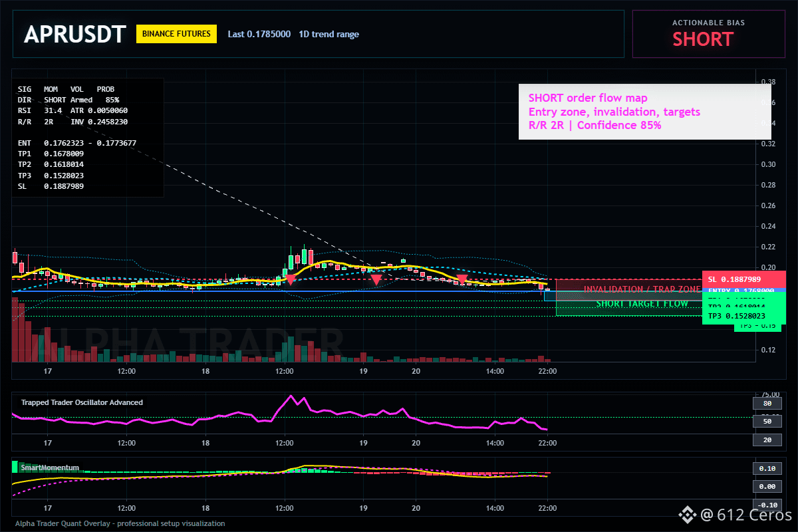Click the 0.32 price axis label

pyautogui.click(x=767, y=144)
